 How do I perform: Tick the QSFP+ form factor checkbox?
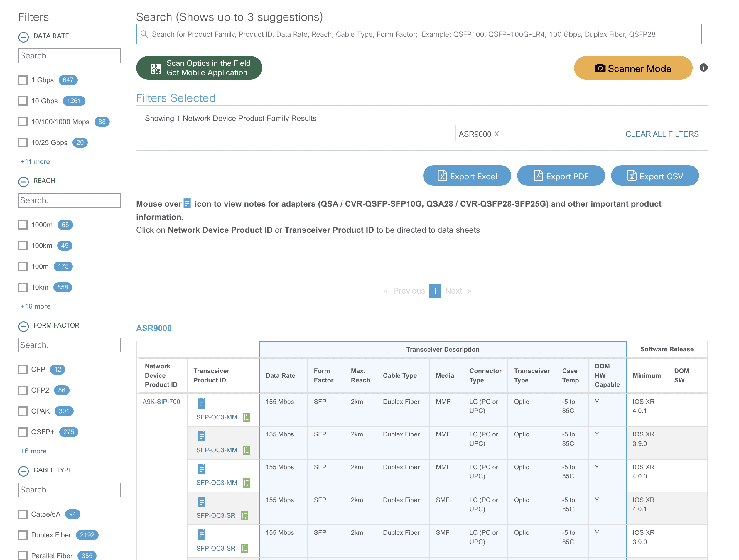click(x=23, y=432)
